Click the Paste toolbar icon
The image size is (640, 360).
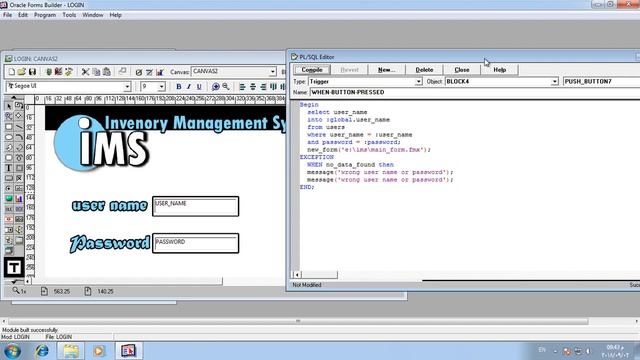tap(107, 72)
